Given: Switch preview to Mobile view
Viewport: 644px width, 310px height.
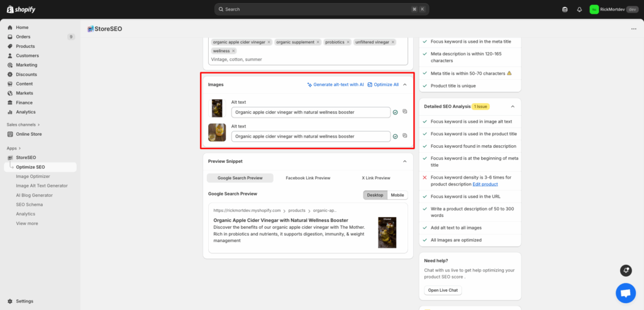Looking at the screenshot, I should [397, 195].
